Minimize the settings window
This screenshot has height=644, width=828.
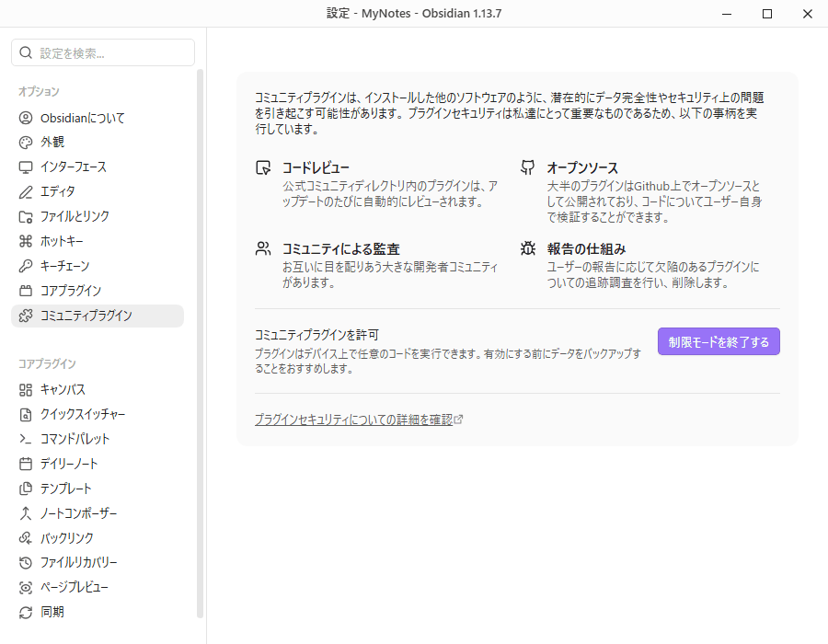click(x=727, y=14)
